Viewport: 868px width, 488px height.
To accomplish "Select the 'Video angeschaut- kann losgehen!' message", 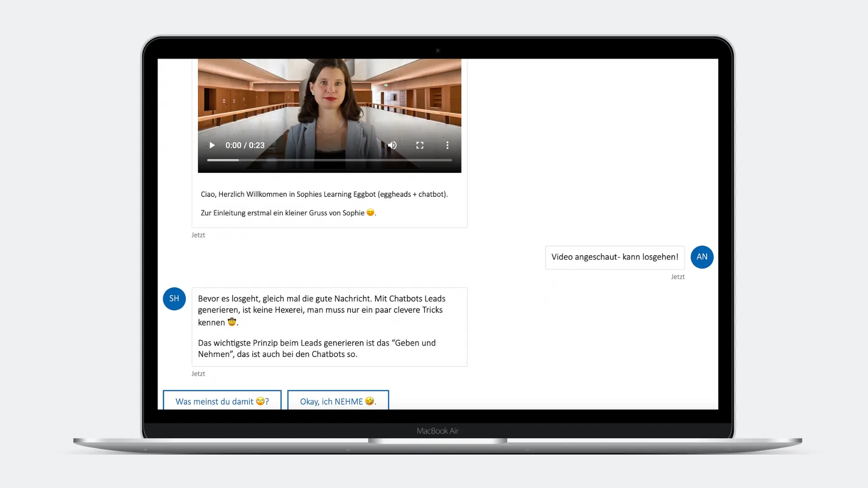I will pos(614,257).
